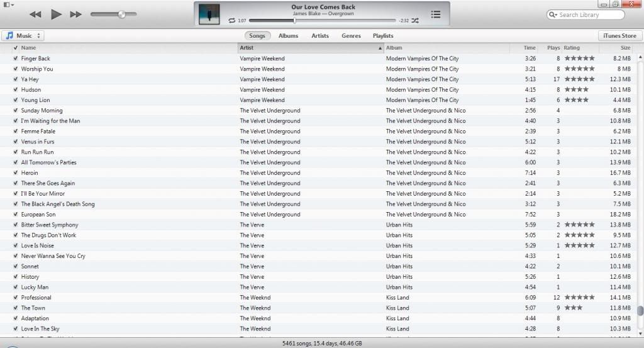Select the song Venus in Furs
The image size is (644, 348).
click(38, 142)
